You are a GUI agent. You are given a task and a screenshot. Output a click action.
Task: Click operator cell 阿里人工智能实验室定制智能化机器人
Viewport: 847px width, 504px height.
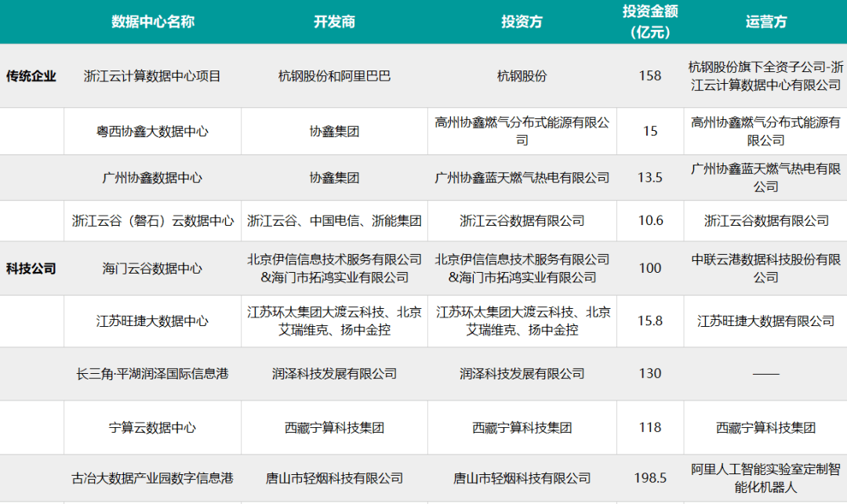[766, 478]
